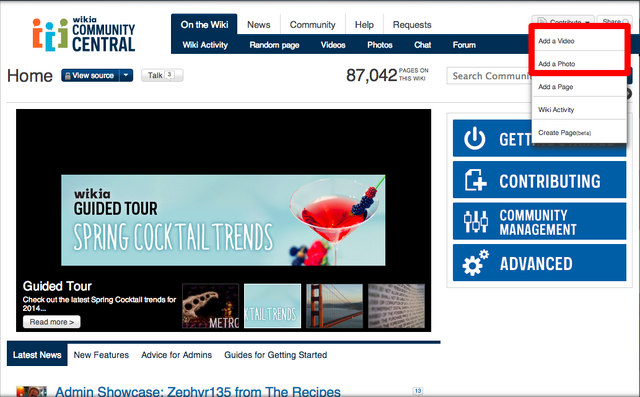This screenshot has width=640, height=397.
Task: Select the On the Wiki tab
Action: tap(204, 24)
